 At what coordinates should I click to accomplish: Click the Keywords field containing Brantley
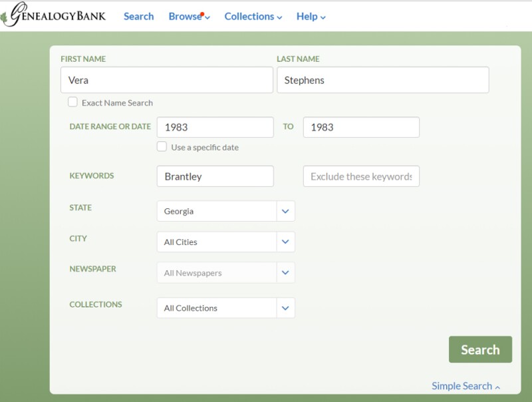(x=215, y=176)
